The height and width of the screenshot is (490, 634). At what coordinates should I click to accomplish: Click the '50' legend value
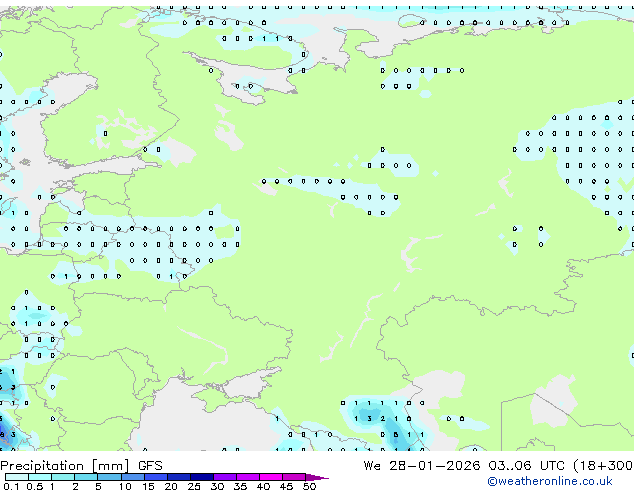pos(309,486)
